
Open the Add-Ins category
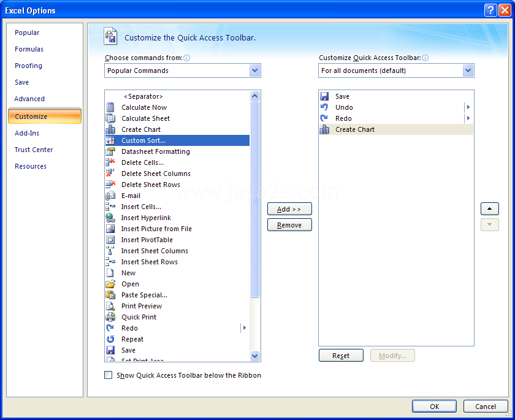point(26,133)
